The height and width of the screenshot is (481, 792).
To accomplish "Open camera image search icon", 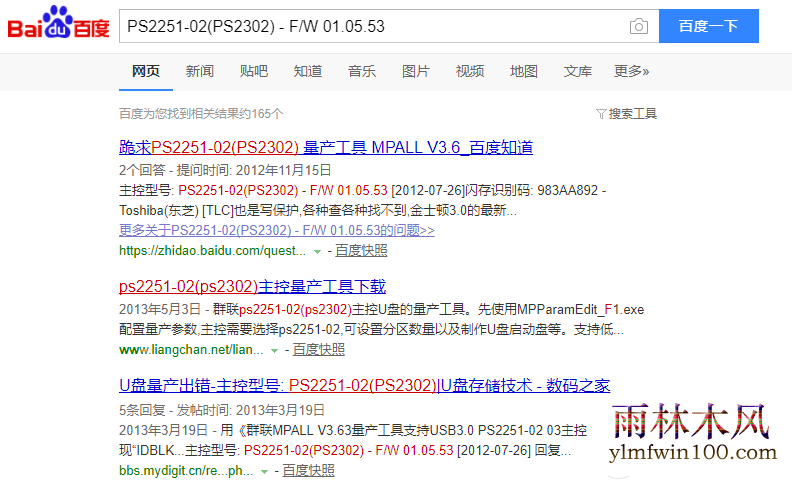I will 638,26.
